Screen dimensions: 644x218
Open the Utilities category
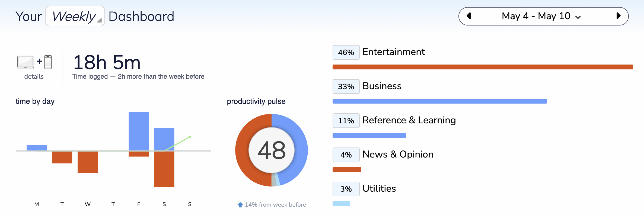point(379,188)
